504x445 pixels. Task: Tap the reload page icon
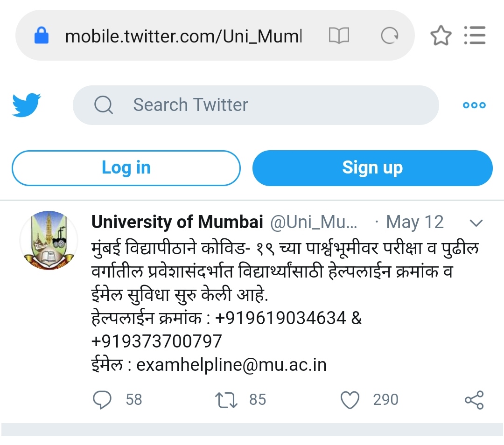point(390,35)
